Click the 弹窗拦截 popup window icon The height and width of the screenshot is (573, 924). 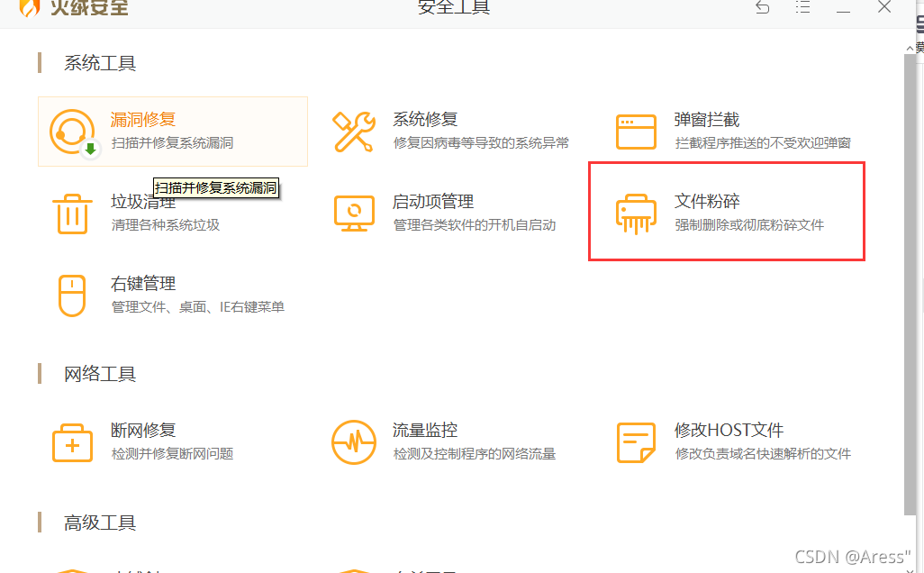pos(636,132)
